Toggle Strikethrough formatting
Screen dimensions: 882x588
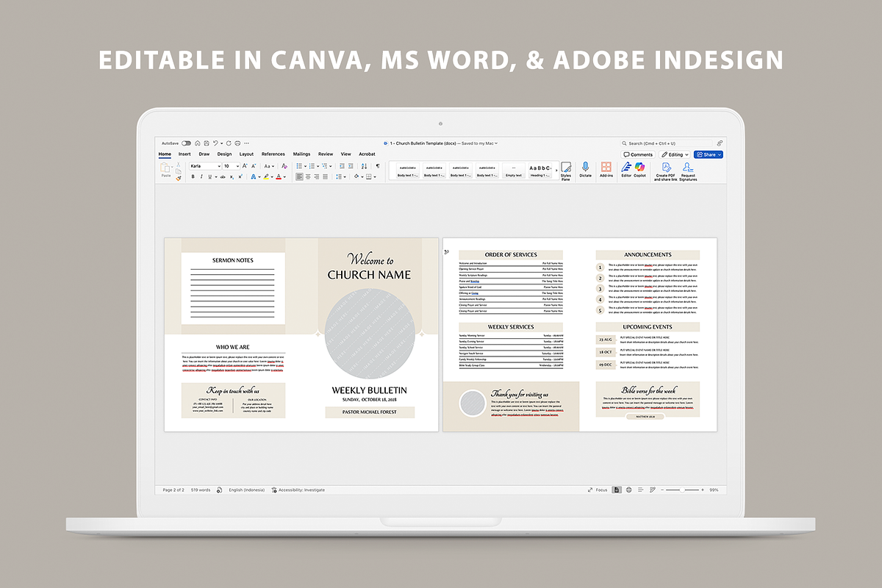(x=223, y=177)
